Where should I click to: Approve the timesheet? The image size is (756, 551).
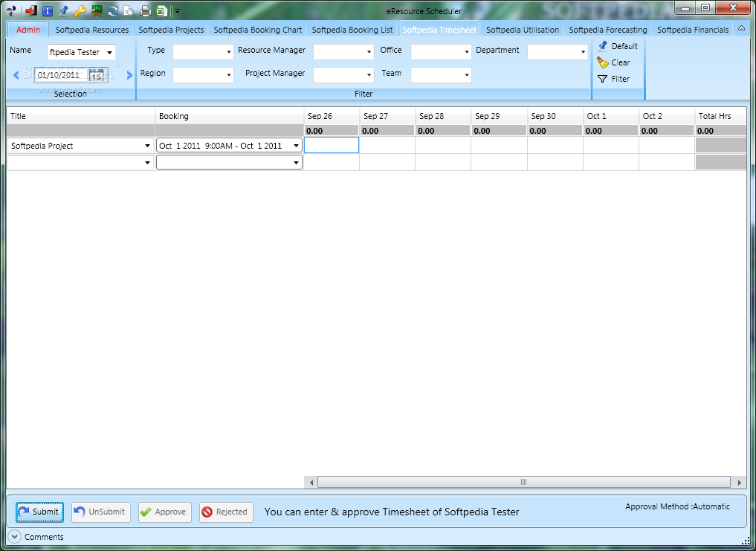pyautogui.click(x=165, y=512)
